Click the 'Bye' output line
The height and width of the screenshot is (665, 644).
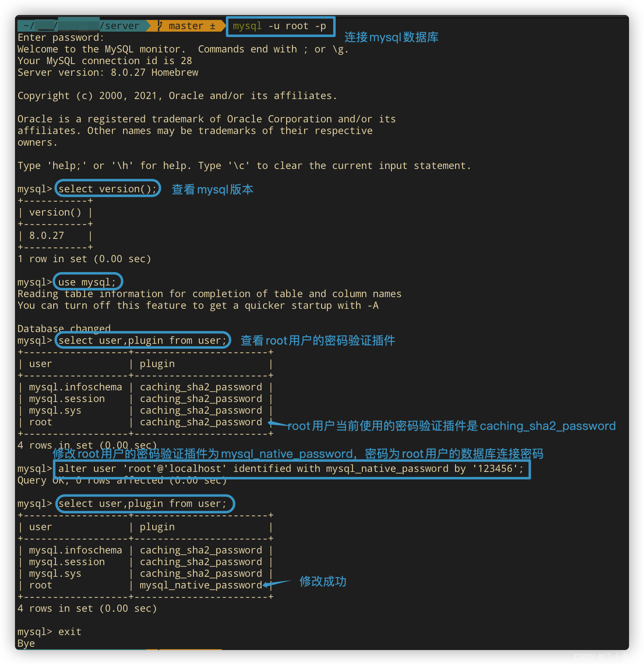(26, 643)
